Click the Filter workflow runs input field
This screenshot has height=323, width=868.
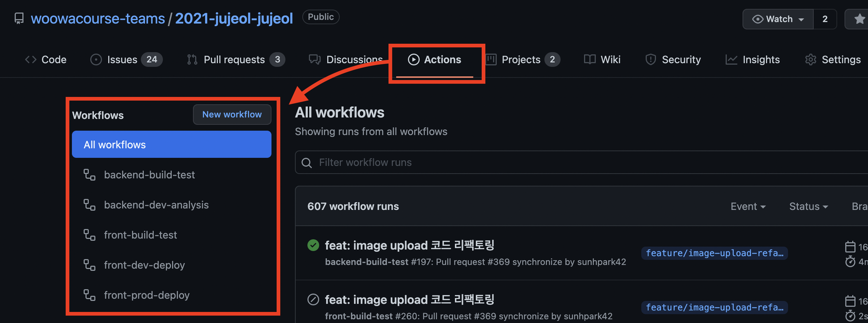pyautogui.click(x=581, y=162)
